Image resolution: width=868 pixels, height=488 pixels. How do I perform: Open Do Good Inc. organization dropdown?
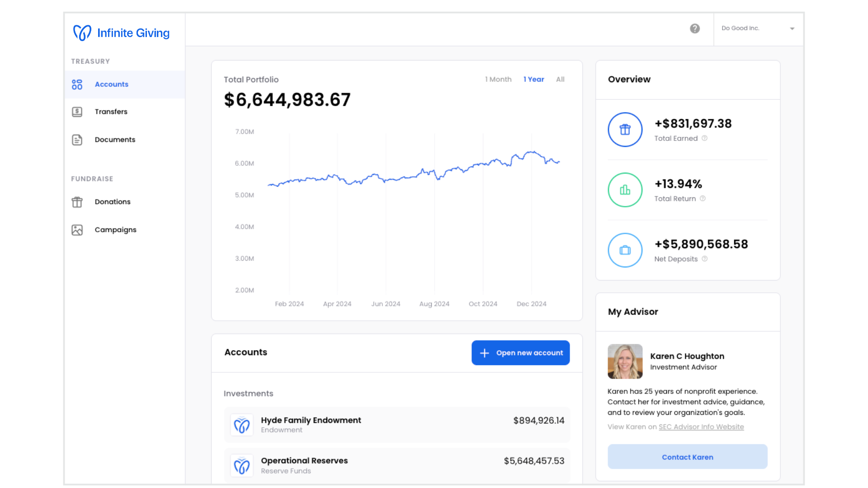click(x=758, y=28)
